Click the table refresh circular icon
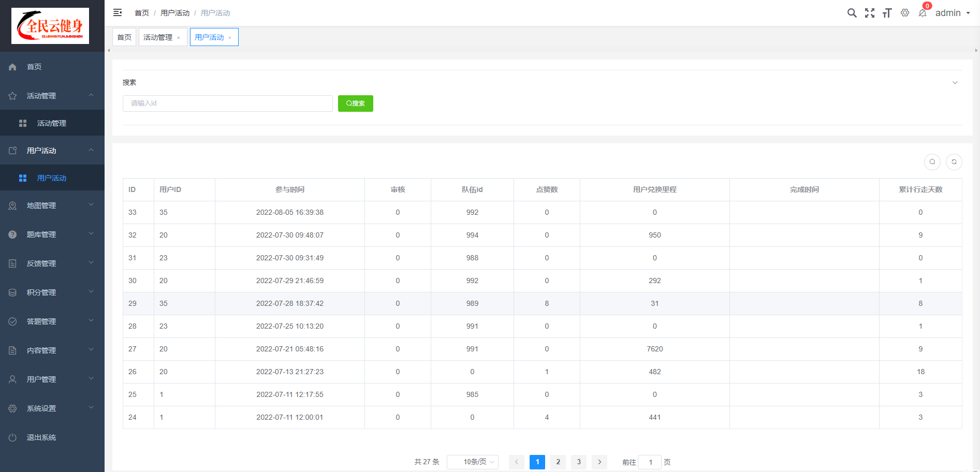The height and width of the screenshot is (472, 980). pyautogui.click(x=954, y=162)
